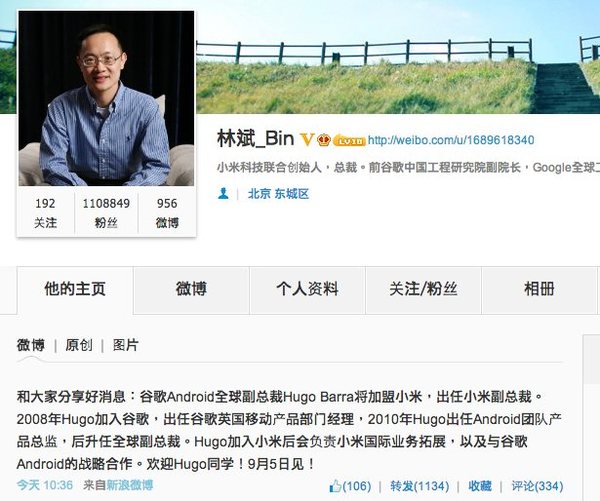Screen dimensions: 600x501
Task: Click the orange V verified badge
Action: [307, 140]
